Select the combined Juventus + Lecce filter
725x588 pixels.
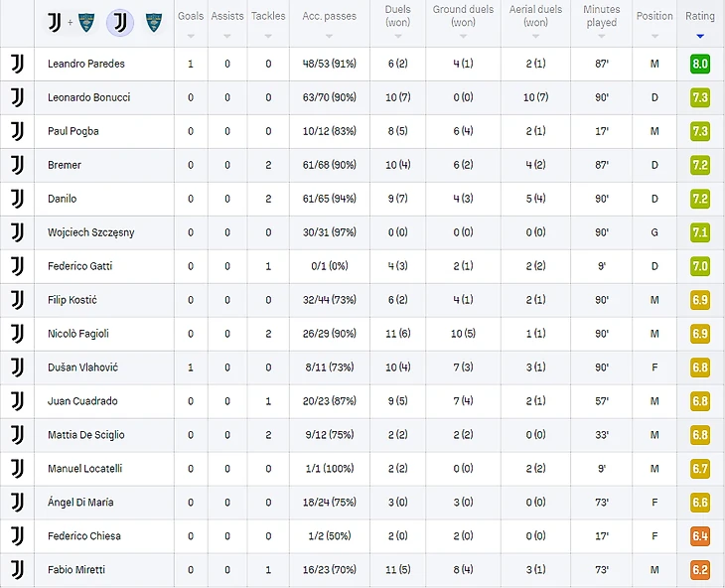(71, 22)
